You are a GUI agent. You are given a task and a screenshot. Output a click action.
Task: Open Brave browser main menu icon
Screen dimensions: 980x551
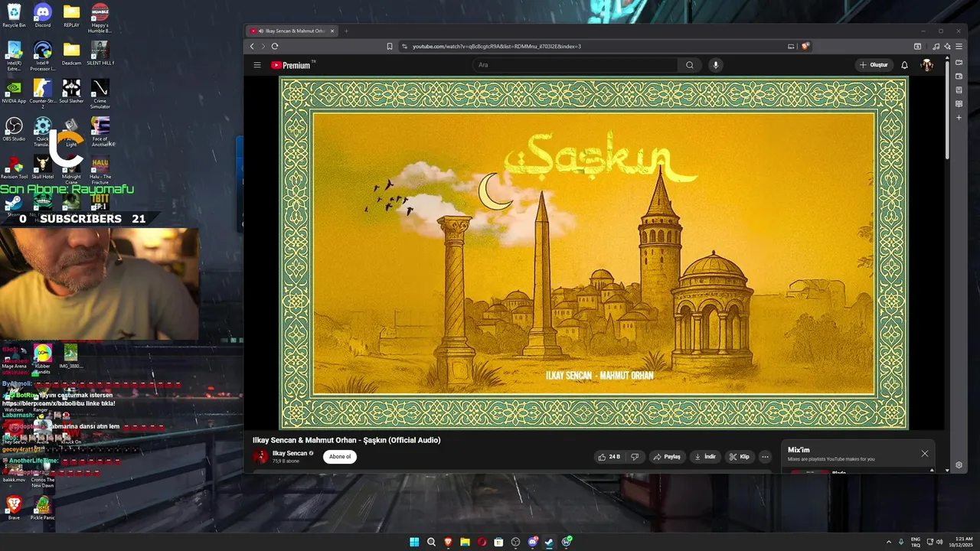click(x=959, y=46)
